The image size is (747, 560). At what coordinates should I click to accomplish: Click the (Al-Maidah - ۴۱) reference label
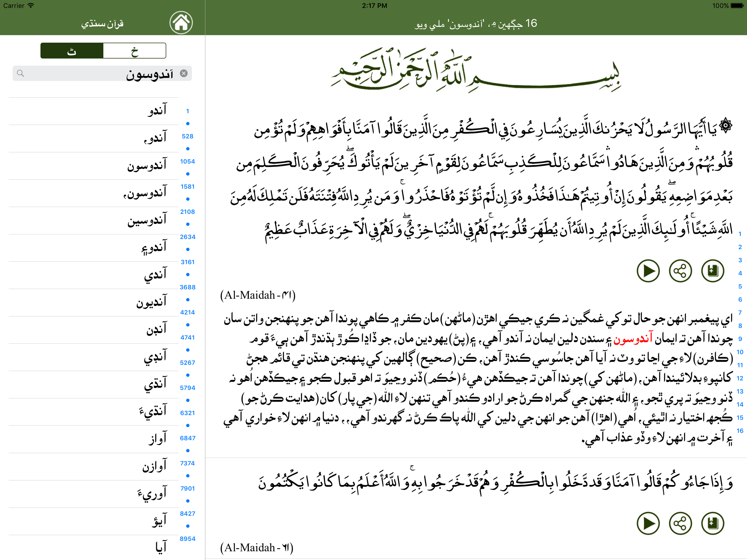click(x=258, y=295)
